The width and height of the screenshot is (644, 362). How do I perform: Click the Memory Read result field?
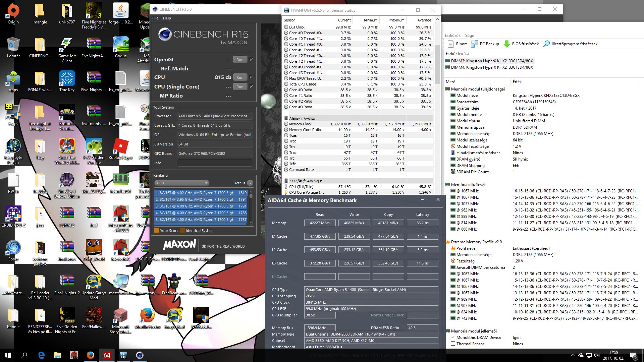[x=320, y=223]
